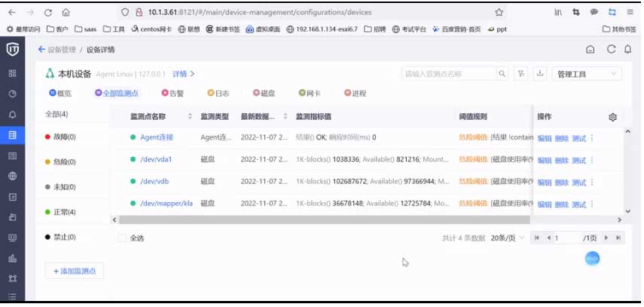Expand device 详情 chevron link
Screen dimensions: 644x307
point(183,74)
